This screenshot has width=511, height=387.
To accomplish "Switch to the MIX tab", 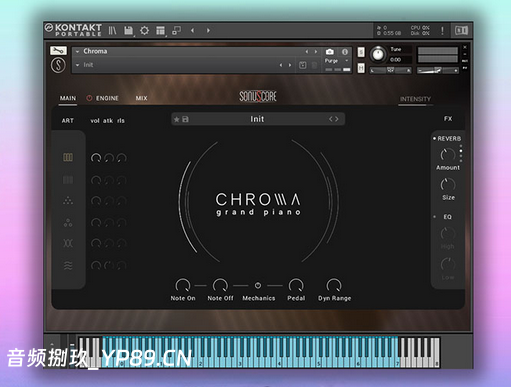I will 141,98.
